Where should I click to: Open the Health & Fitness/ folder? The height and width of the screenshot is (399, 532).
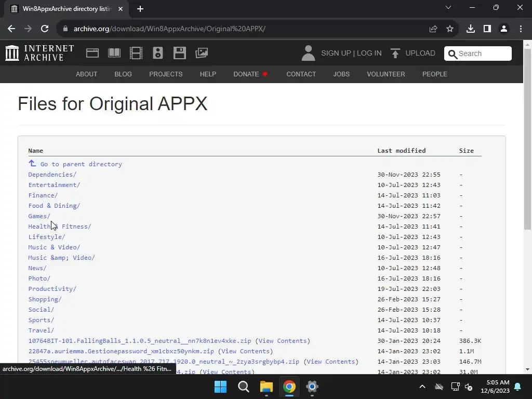tap(59, 227)
